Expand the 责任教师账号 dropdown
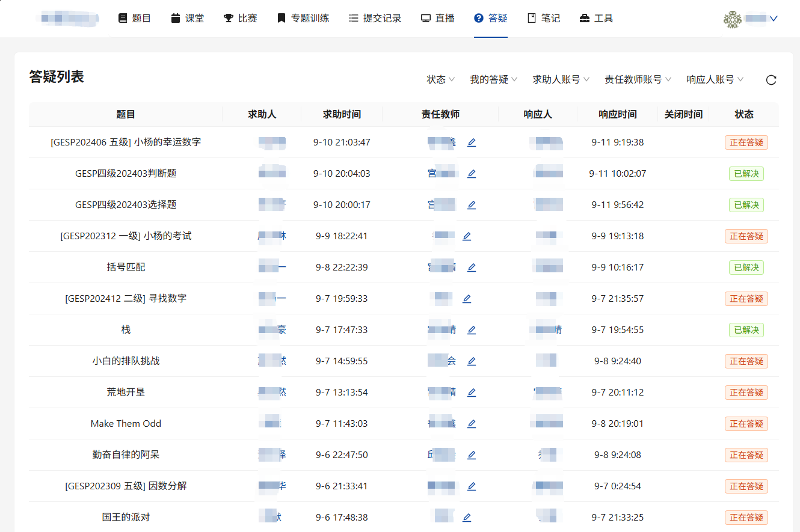 (638, 79)
